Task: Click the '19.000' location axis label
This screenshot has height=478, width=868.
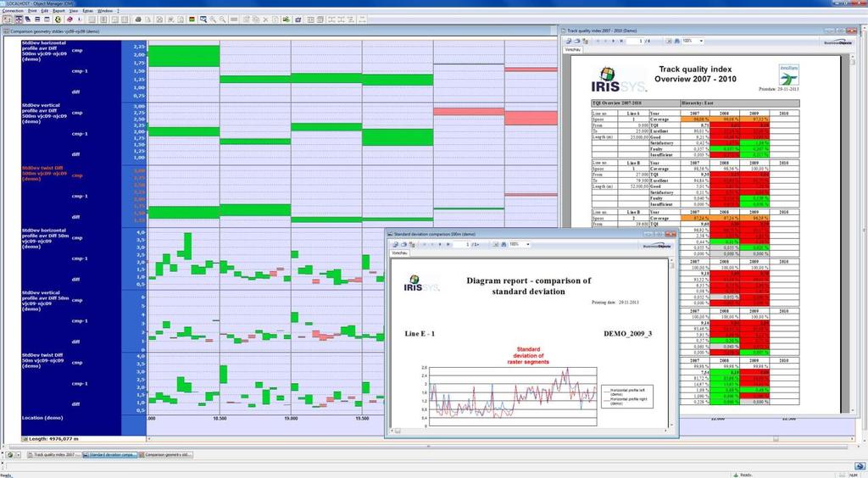Action: point(291,419)
